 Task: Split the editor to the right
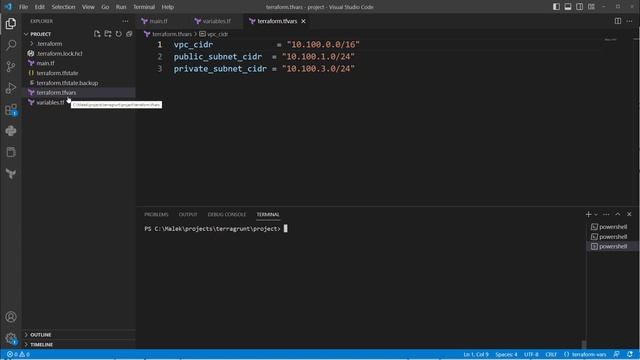point(618,21)
